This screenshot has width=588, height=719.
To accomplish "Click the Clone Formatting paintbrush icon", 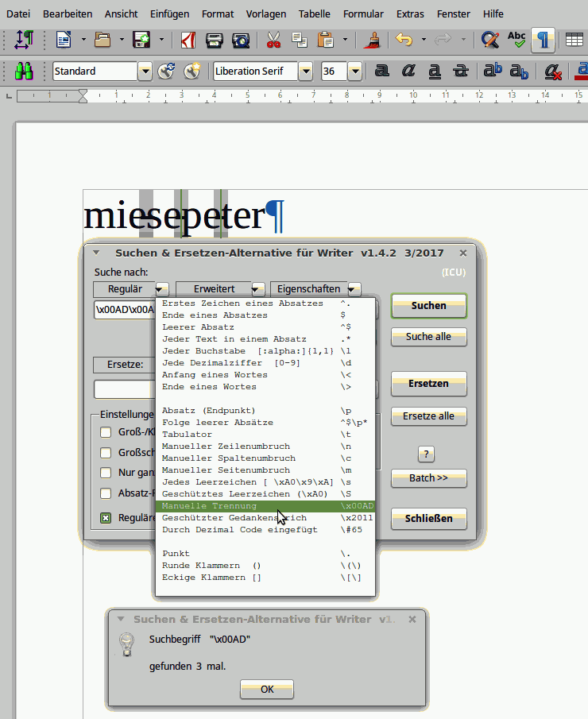I will 371,39.
